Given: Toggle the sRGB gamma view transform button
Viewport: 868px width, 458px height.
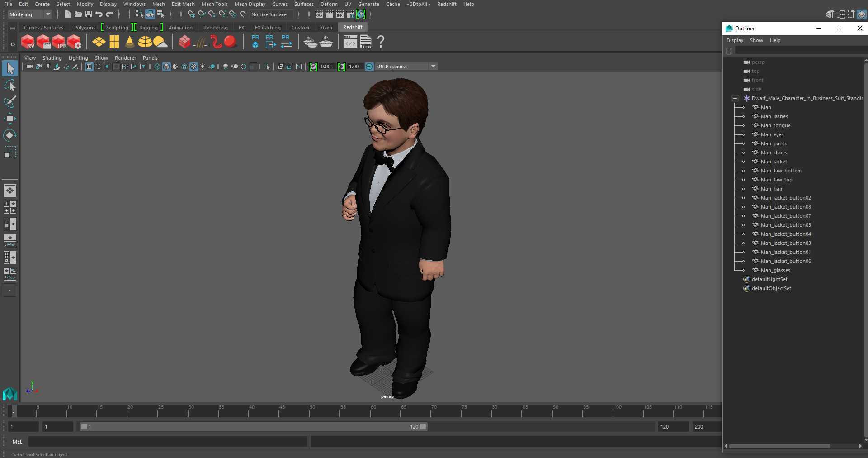Looking at the screenshot, I should coord(369,67).
